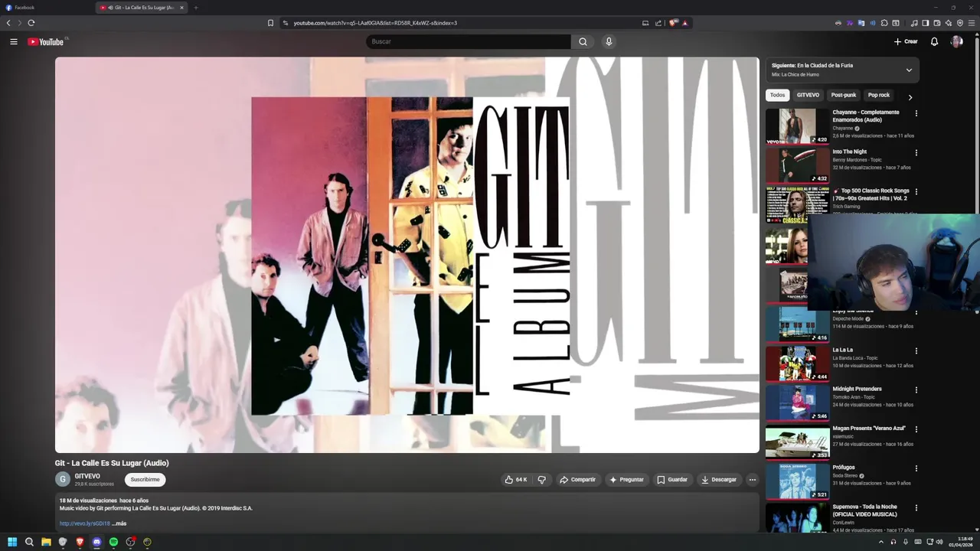Screen dimensions: 980x551
Task: Open the notifications bell
Action: (x=934, y=41)
